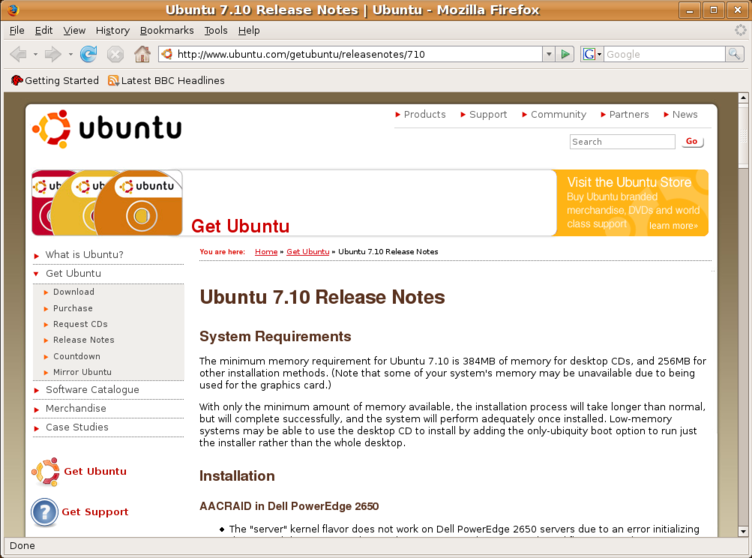Click the Ubuntu site Search text box
Image resolution: width=752 pixels, height=558 pixels.
(x=622, y=142)
